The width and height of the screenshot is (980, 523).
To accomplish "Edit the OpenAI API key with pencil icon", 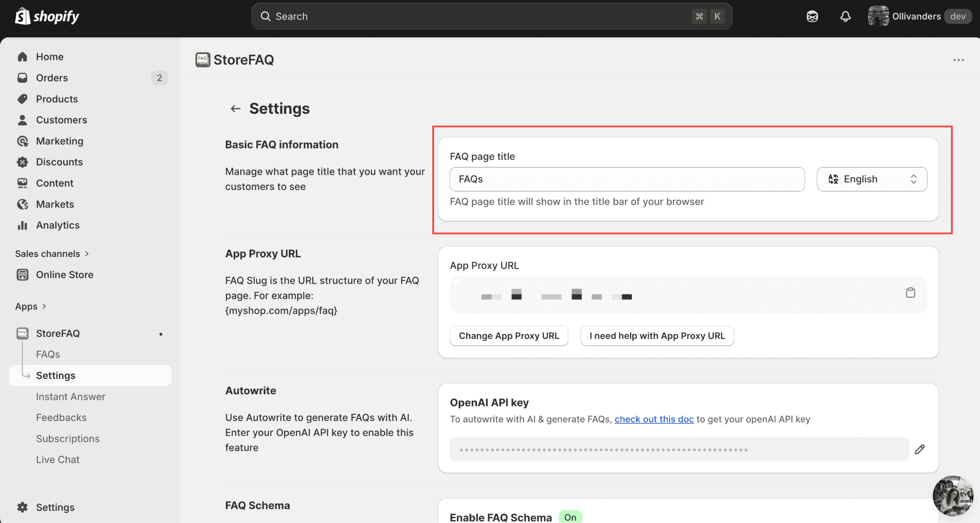I will (x=920, y=449).
